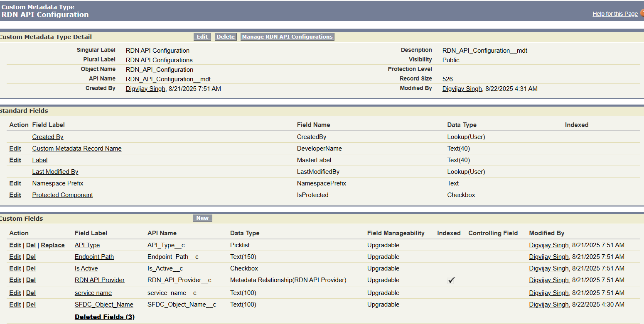The width and height of the screenshot is (644, 324).
Task: Open Manage RDN API Configurations
Action: [x=287, y=37]
